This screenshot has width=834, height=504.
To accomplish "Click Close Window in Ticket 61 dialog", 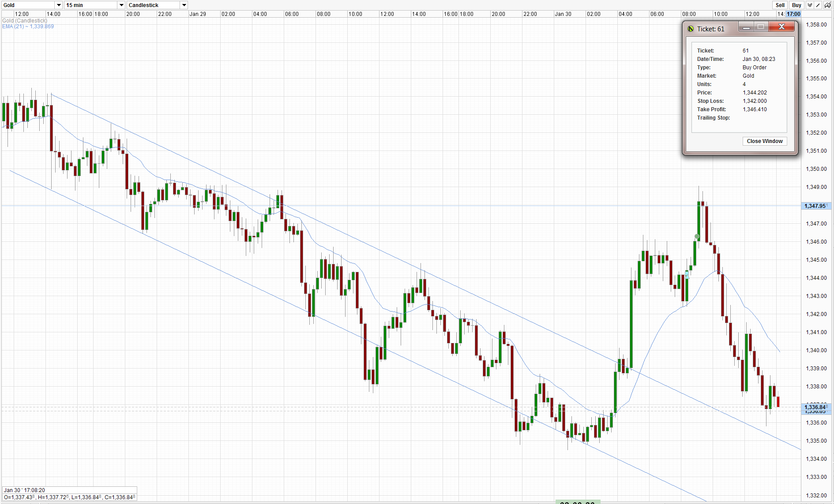I will 765,141.
